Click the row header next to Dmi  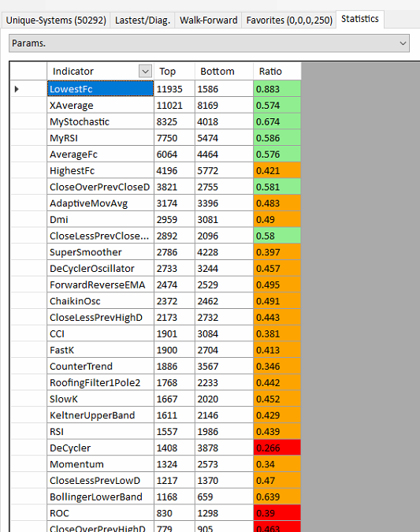click(x=28, y=220)
